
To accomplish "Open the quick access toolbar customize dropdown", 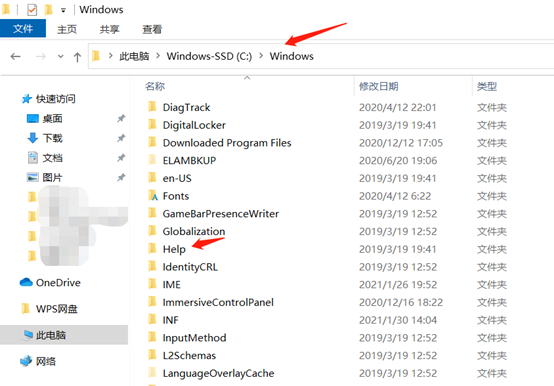I will 63,11.
